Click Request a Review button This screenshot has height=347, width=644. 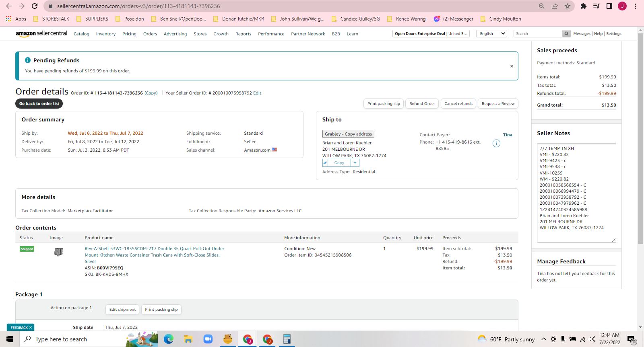coord(498,104)
